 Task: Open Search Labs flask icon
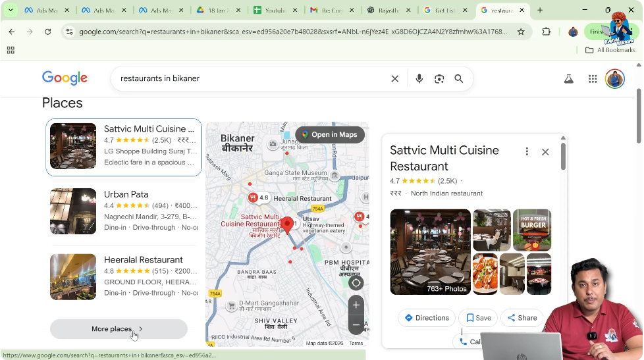[x=568, y=79]
